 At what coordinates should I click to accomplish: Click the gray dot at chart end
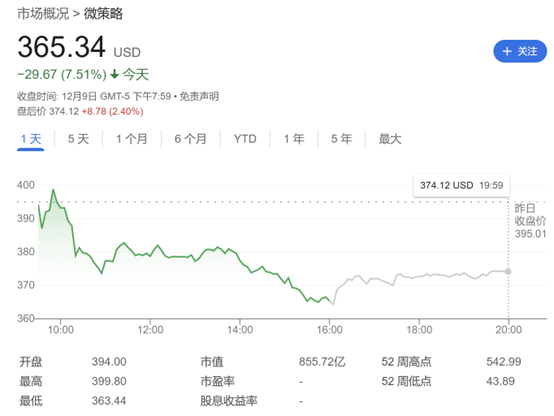(x=508, y=271)
